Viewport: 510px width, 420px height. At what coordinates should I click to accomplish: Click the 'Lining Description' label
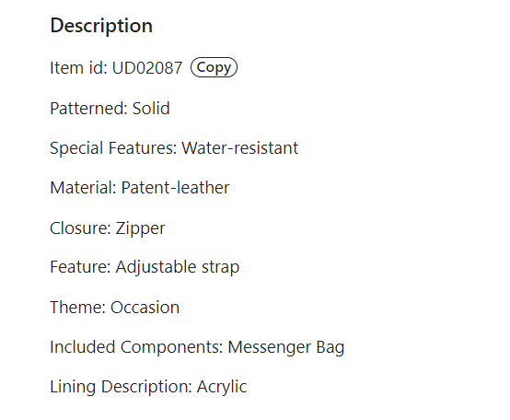(121, 387)
